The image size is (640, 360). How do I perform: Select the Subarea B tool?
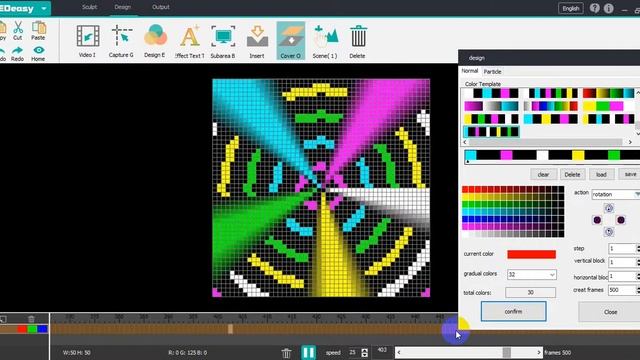pos(223,41)
